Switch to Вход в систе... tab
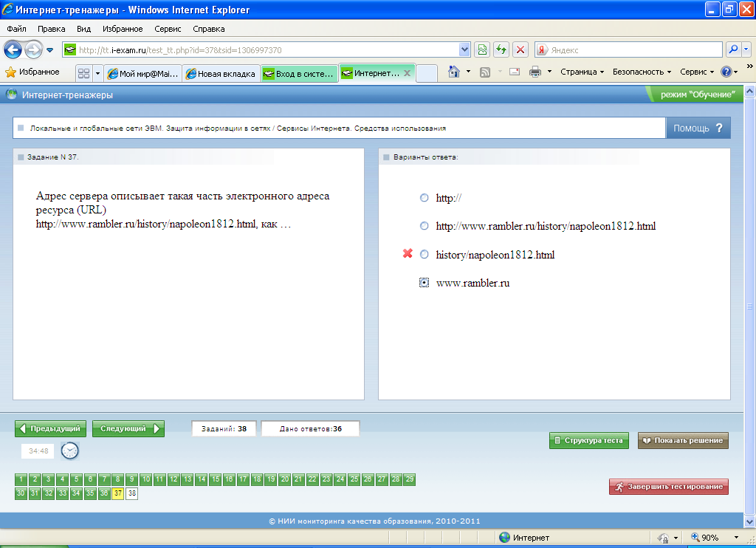Viewport: 756px width, 548px height. pyautogui.click(x=300, y=73)
